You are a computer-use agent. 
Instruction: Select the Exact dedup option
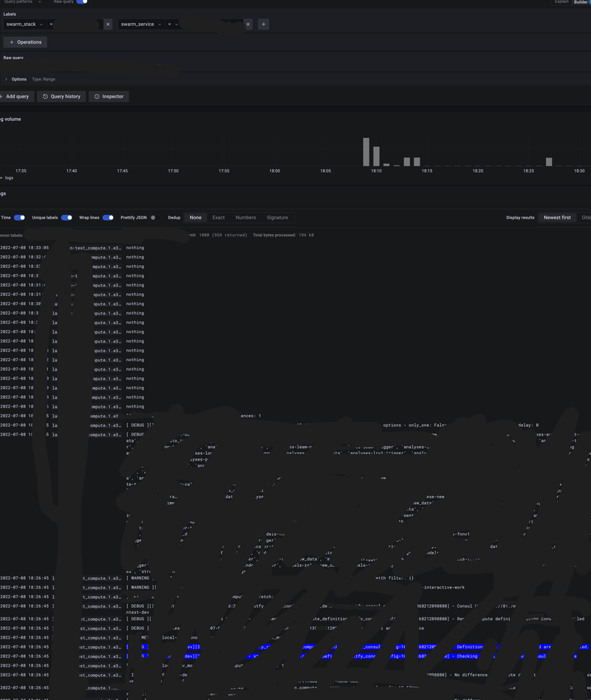(219, 217)
